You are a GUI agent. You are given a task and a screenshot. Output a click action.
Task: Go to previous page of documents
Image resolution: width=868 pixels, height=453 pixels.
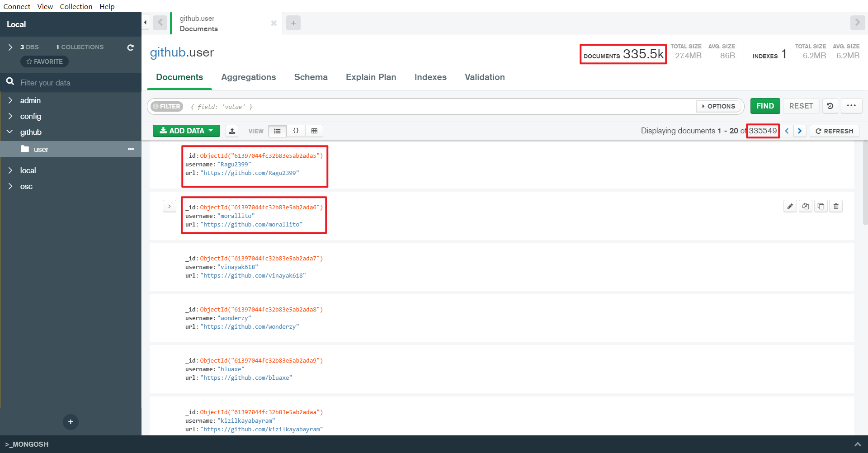click(787, 131)
